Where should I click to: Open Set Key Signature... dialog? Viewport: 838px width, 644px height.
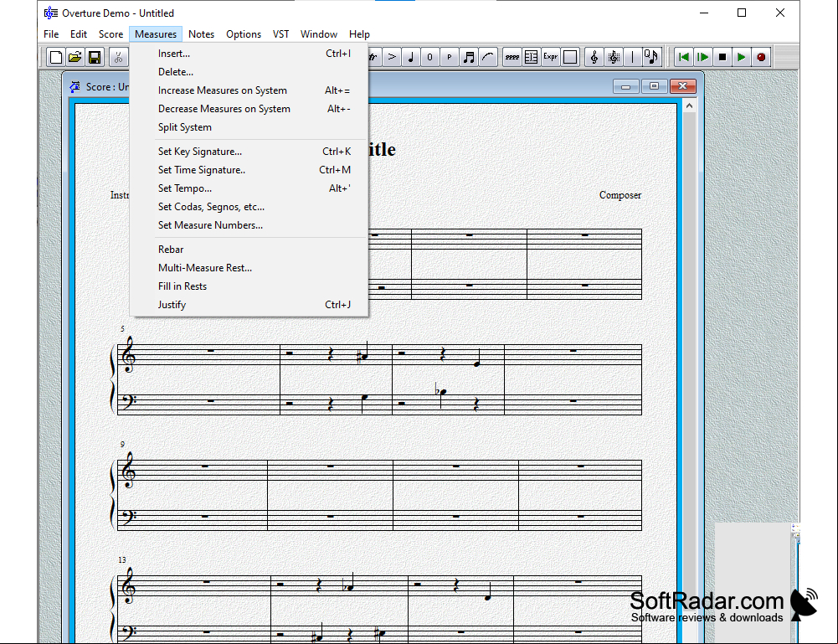tap(249, 152)
